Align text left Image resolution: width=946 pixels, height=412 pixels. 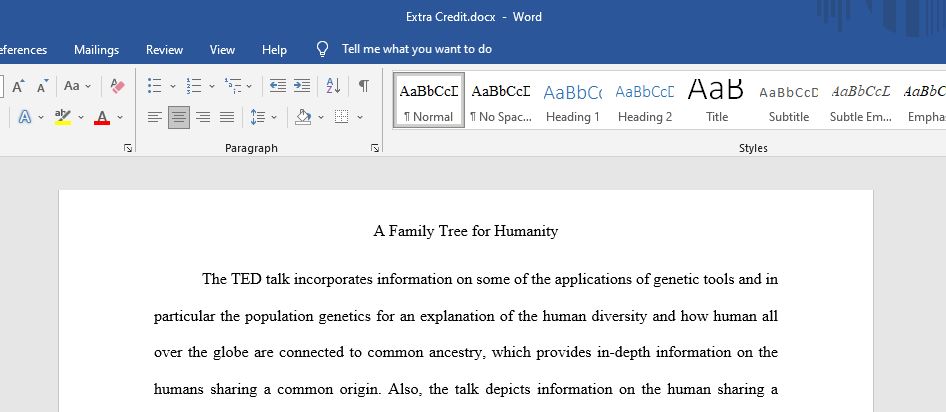tap(154, 117)
